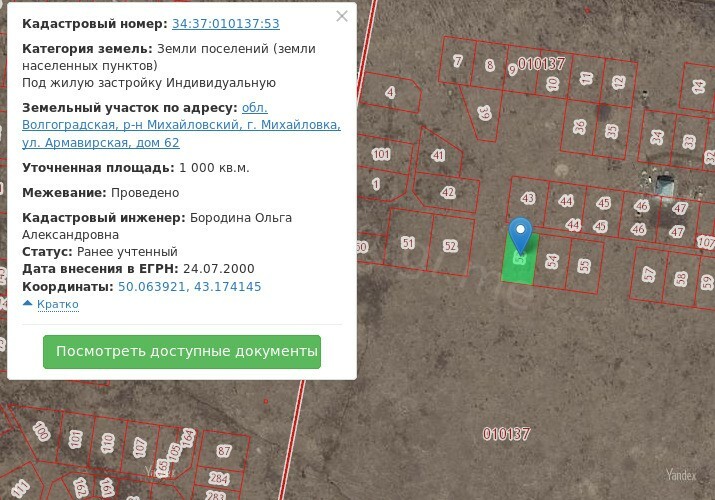Select parcel number 4 on the map
Screen dimensions: 715x500
(389, 93)
